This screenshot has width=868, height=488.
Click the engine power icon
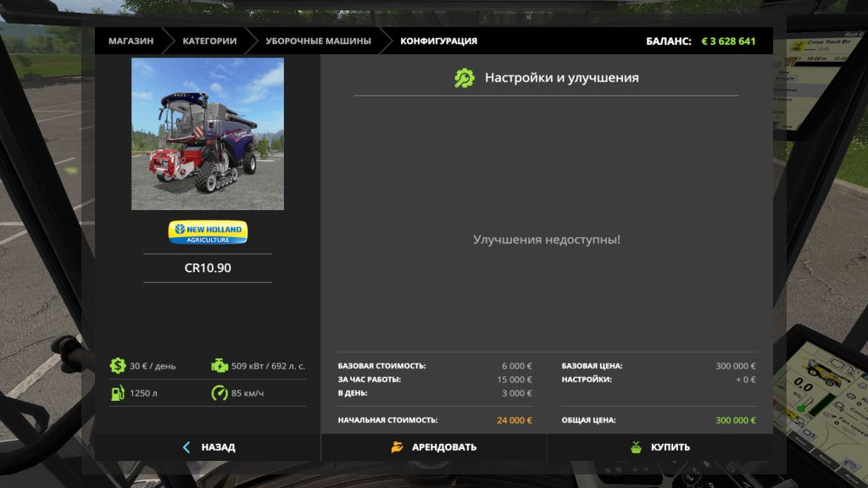220,366
